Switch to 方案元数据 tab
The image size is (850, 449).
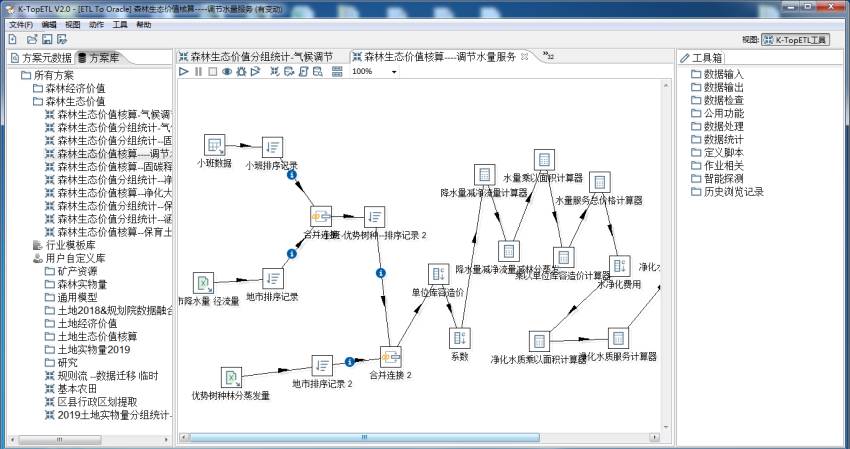click(x=40, y=57)
